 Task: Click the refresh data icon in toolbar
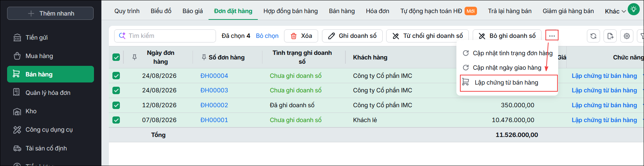593,36
